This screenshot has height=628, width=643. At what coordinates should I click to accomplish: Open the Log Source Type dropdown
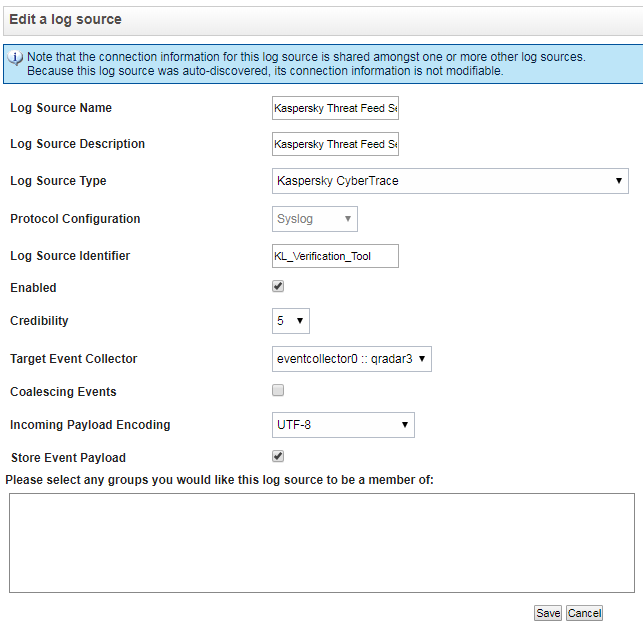450,181
